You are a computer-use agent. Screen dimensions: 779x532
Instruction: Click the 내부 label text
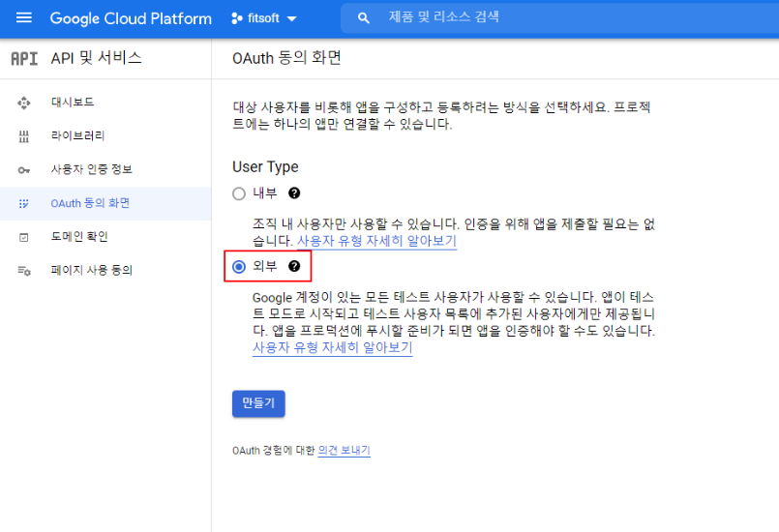tap(265, 193)
